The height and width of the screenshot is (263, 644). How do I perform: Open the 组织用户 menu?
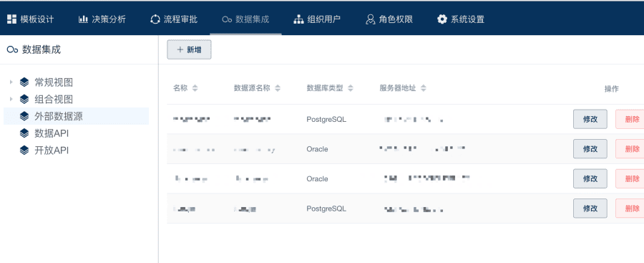tap(317, 19)
